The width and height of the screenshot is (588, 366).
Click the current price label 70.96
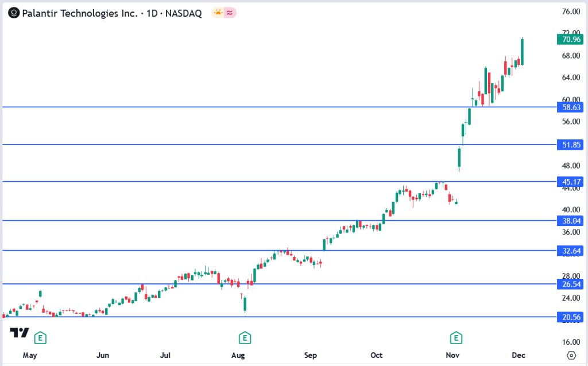[x=570, y=40]
